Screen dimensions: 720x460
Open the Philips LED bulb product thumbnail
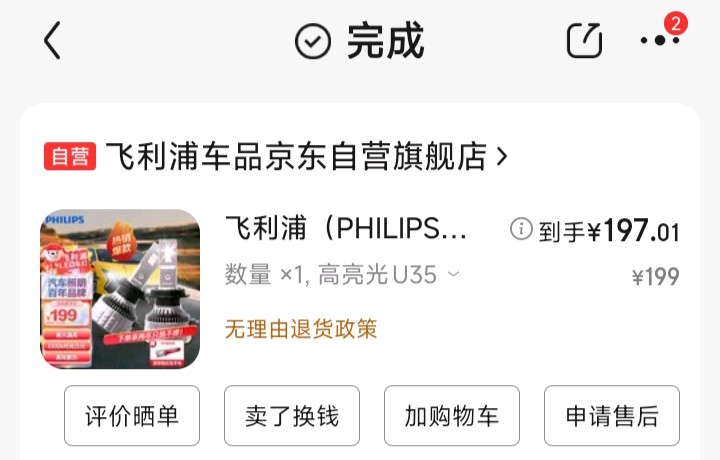tap(120, 289)
